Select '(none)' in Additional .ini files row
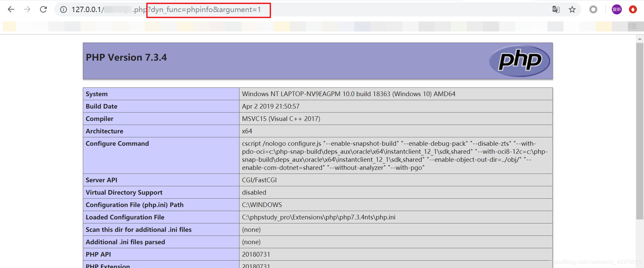 click(251, 242)
